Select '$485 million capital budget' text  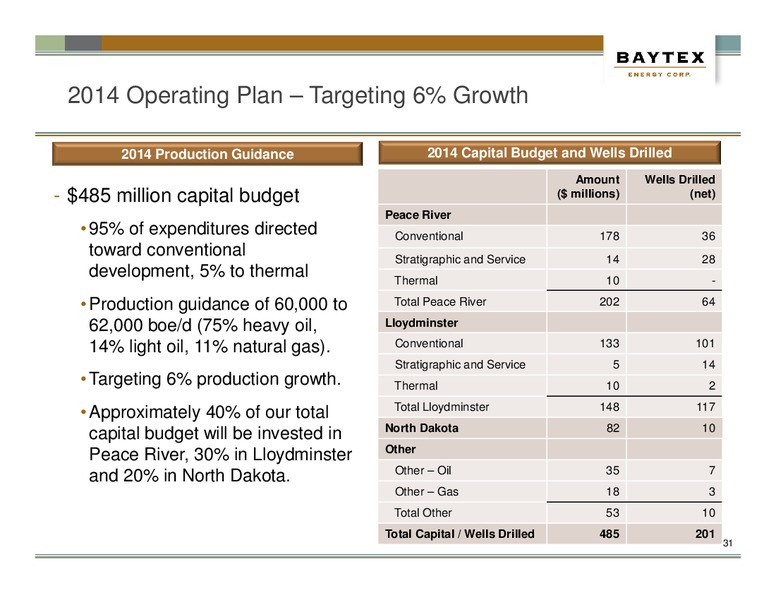pyautogui.click(x=183, y=196)
